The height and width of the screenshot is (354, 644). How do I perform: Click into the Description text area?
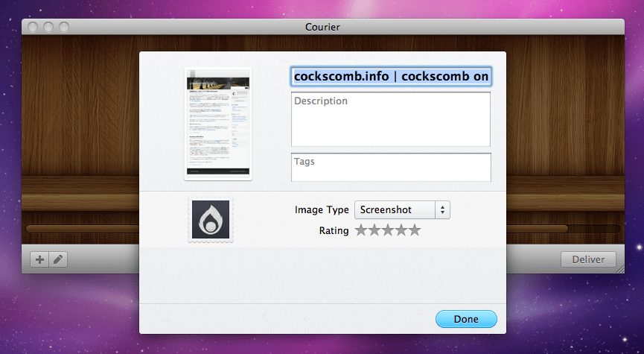click(x=391, y=119)
